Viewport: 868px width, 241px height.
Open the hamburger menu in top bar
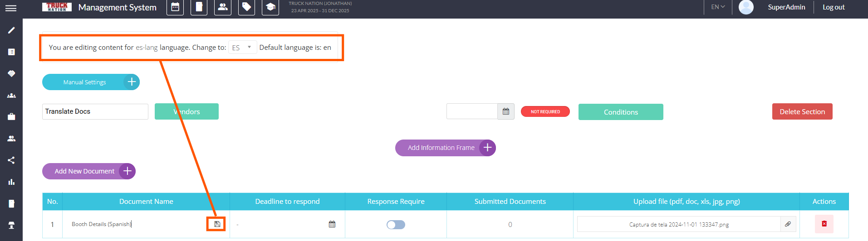pos(11,8)
